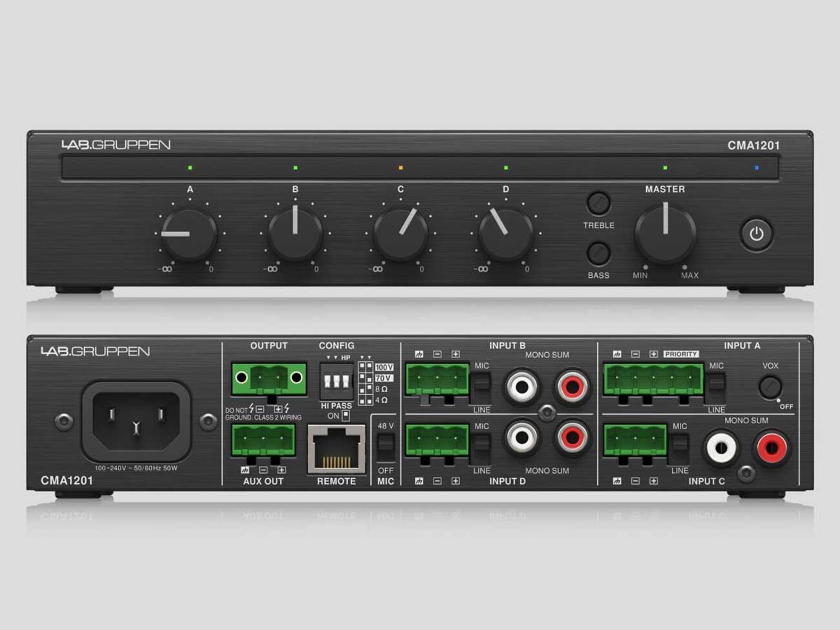The image size is (840, 630).
Task: Click the LAB.GRUPPEN logo on the front panel
Action: [x=116, y=145]
